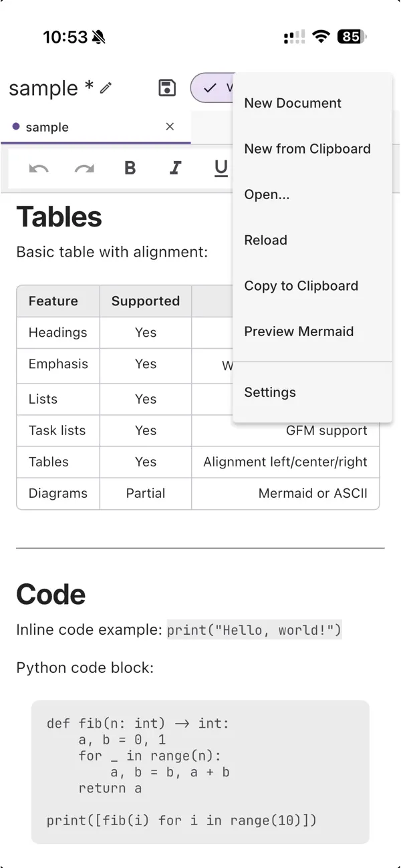
Task: Toggle bold formatting
Action: point(130,168)
